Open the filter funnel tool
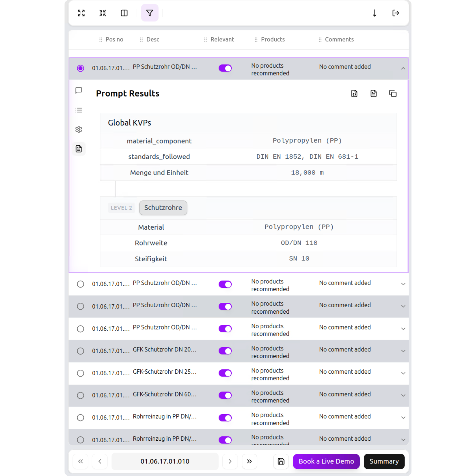The image size is (476, 476). coord(150,13)
